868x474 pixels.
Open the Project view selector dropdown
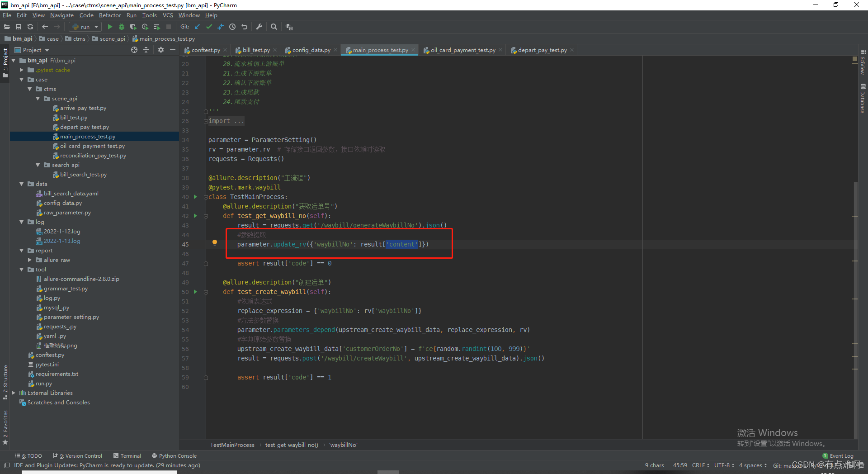tap(32, 50)
